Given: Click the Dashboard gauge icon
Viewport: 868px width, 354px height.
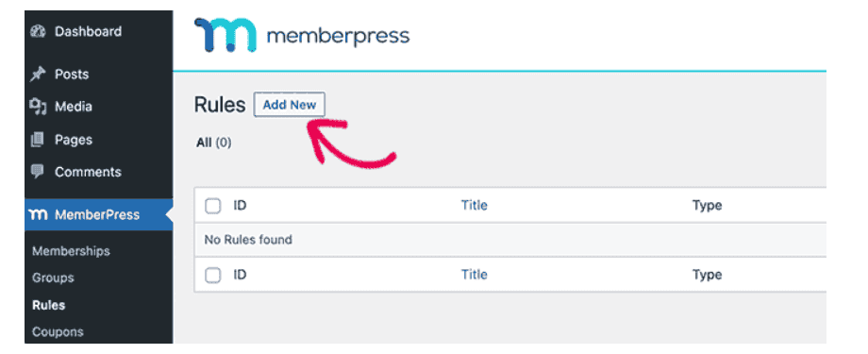Looking at the screenshot, I should (38, 31).
